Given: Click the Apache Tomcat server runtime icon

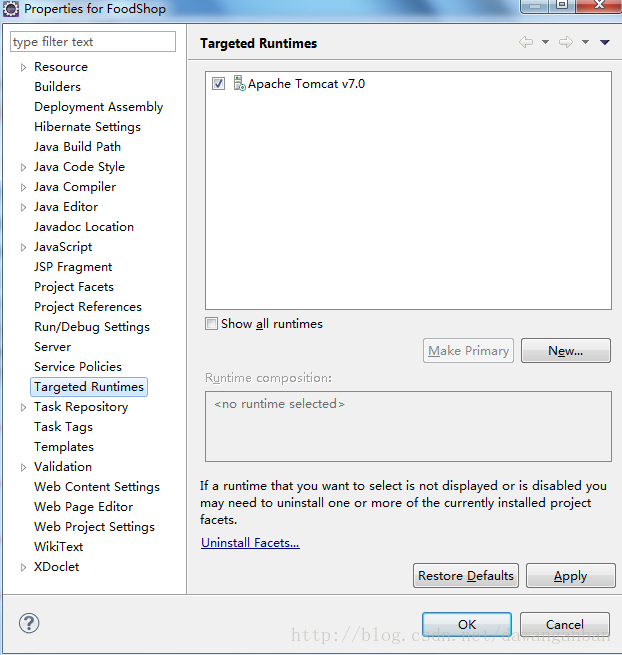Looking at the screenshot, I should [x=239, y=83].
